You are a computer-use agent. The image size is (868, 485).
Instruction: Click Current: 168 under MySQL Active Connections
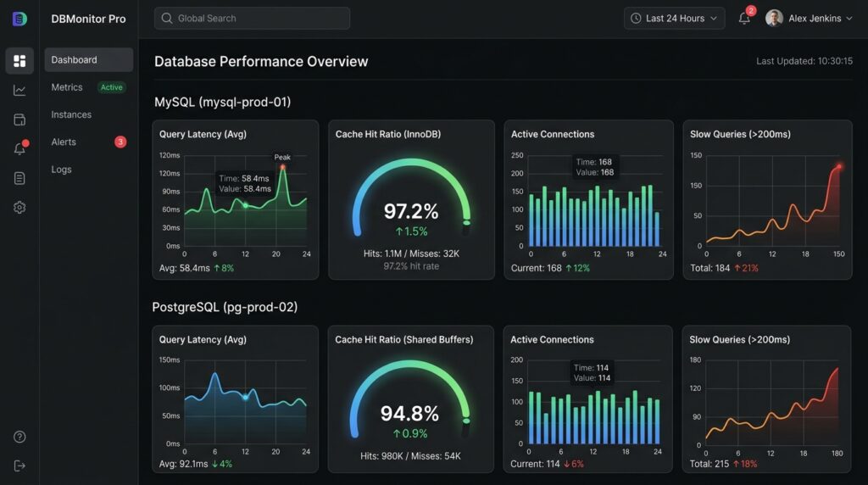pos(536,268)
